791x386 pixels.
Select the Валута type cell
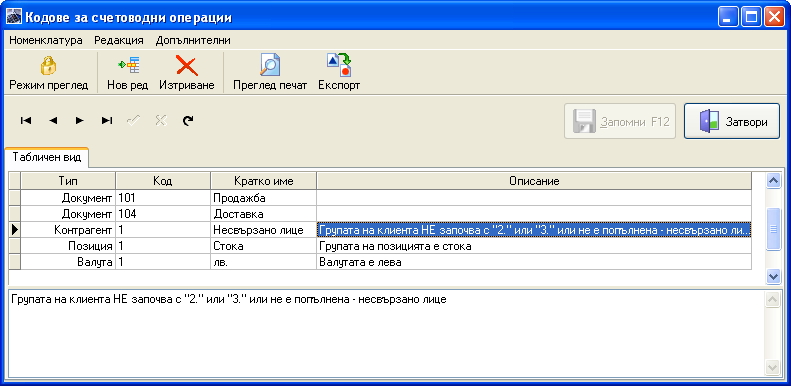click(68, 262)
